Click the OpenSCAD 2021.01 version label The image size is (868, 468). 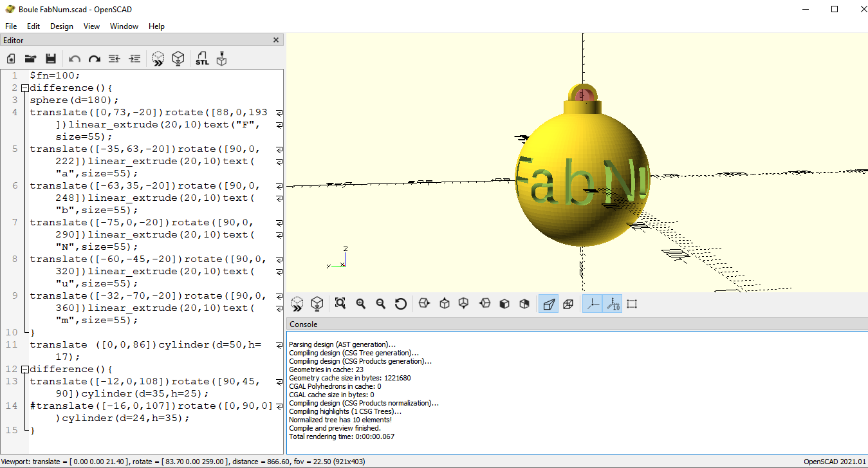(835, 462)
